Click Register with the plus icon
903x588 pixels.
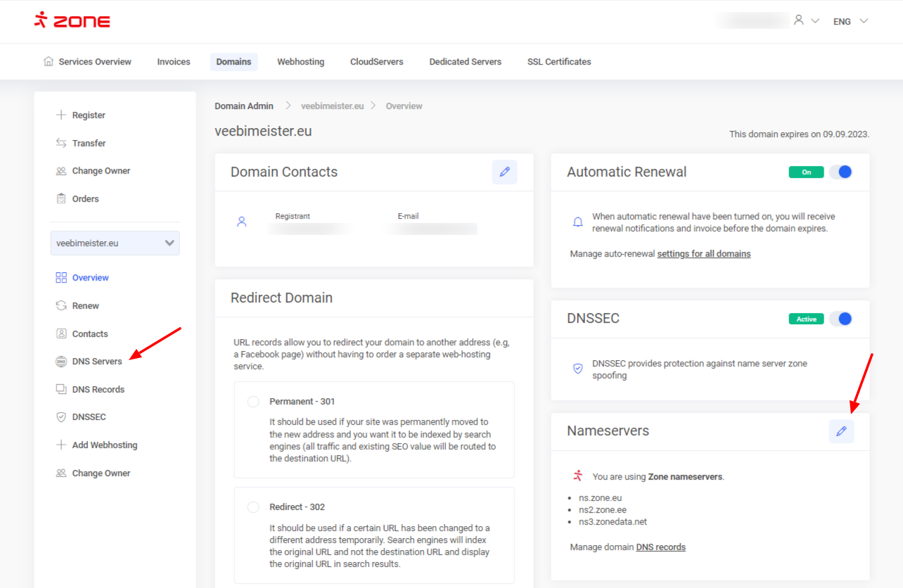coord(88,115)
